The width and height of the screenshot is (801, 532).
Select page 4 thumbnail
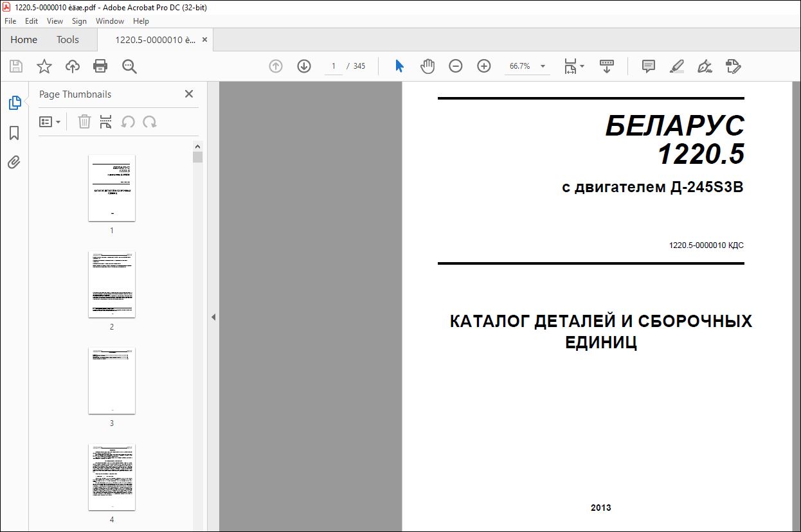[112, 477]
